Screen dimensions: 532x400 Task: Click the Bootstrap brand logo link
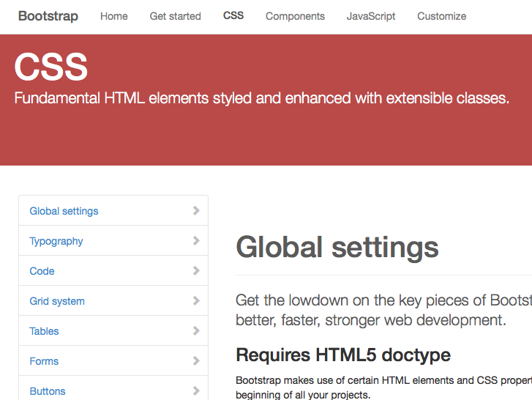pyautogui.click(x=48, y=16)
